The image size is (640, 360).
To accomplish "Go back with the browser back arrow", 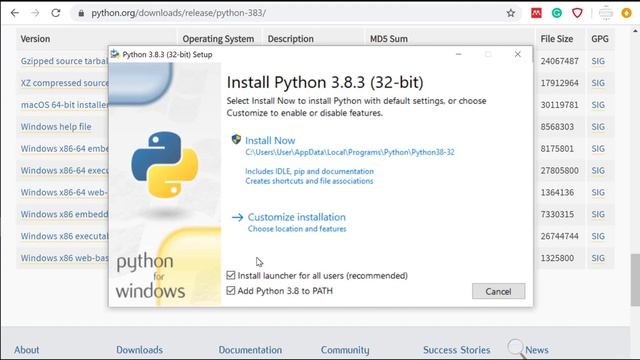I will click(15, 13).
